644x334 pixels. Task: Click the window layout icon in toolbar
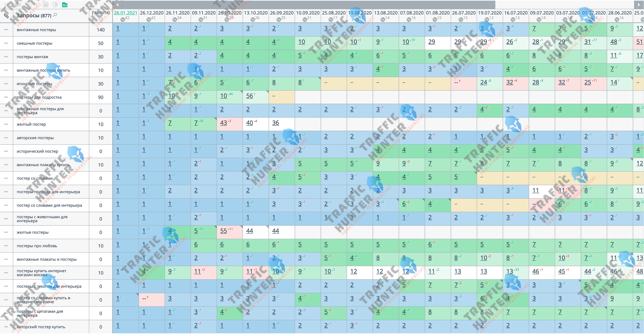pyautogui.click(x=46, y=4)
